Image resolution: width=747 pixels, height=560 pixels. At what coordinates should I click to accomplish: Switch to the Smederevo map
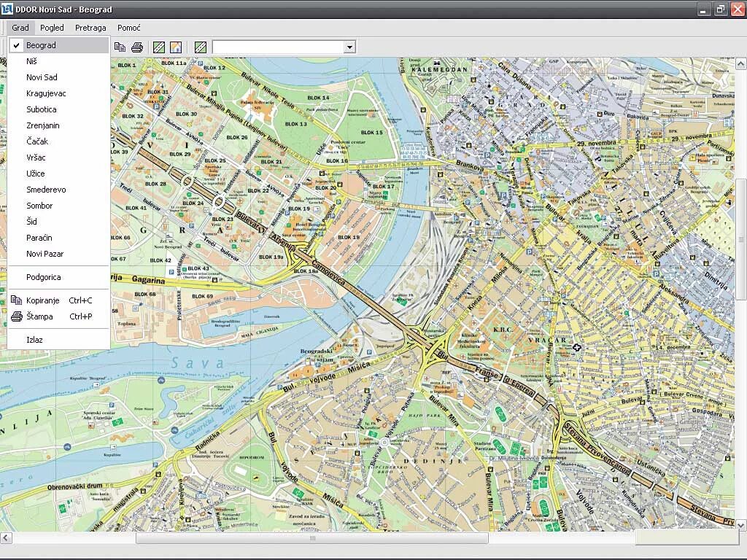click(58, 190)
